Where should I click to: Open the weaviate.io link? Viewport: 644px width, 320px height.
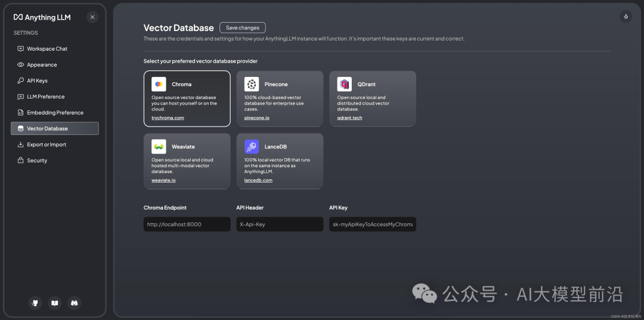163,180
